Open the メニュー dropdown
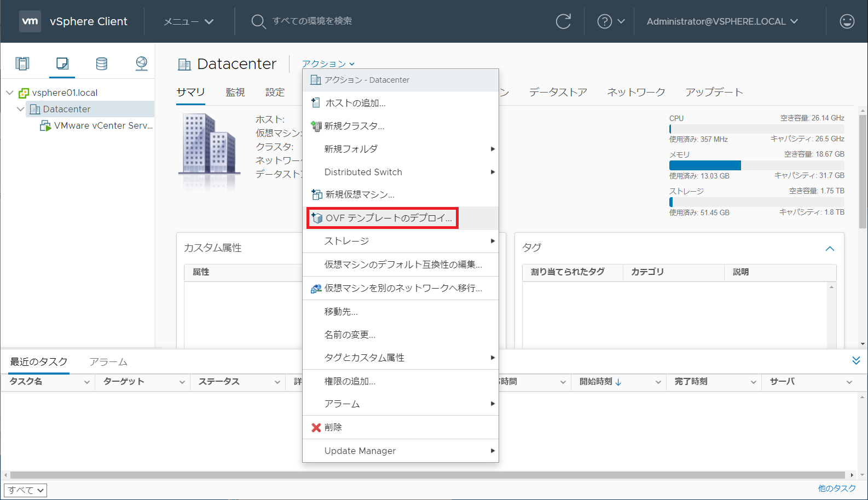This screenshot has height=500, width=868. click(188, 21)
